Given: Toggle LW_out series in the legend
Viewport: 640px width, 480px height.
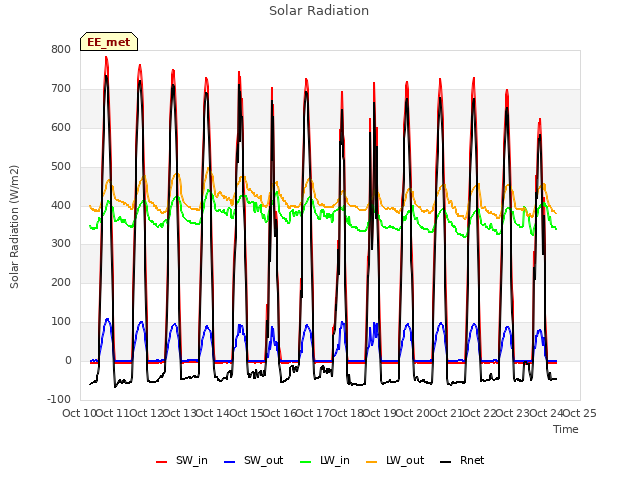Looking at the screenshot, I should tap(395, 460).
